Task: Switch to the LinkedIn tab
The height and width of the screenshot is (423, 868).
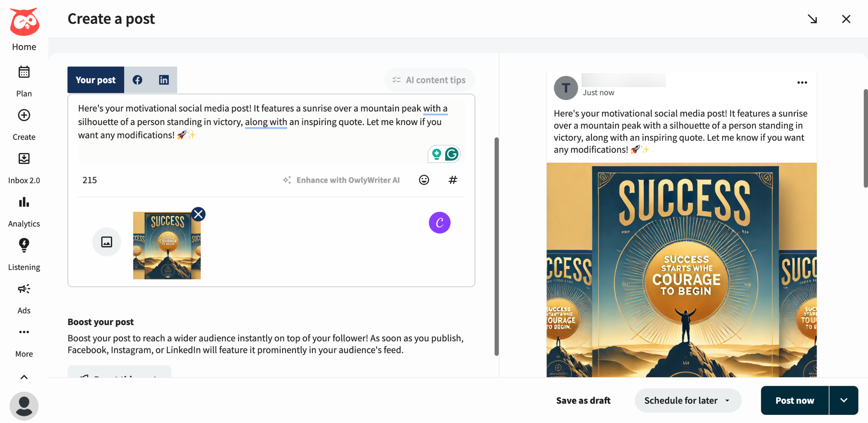Action: (x=164, y=80)
